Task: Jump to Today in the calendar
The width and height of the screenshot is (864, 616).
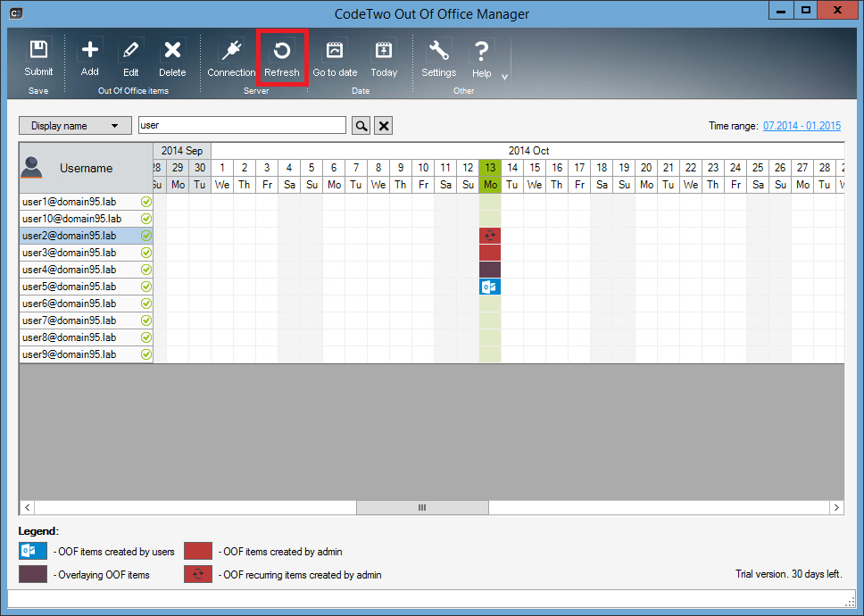Action: (384, 58)
